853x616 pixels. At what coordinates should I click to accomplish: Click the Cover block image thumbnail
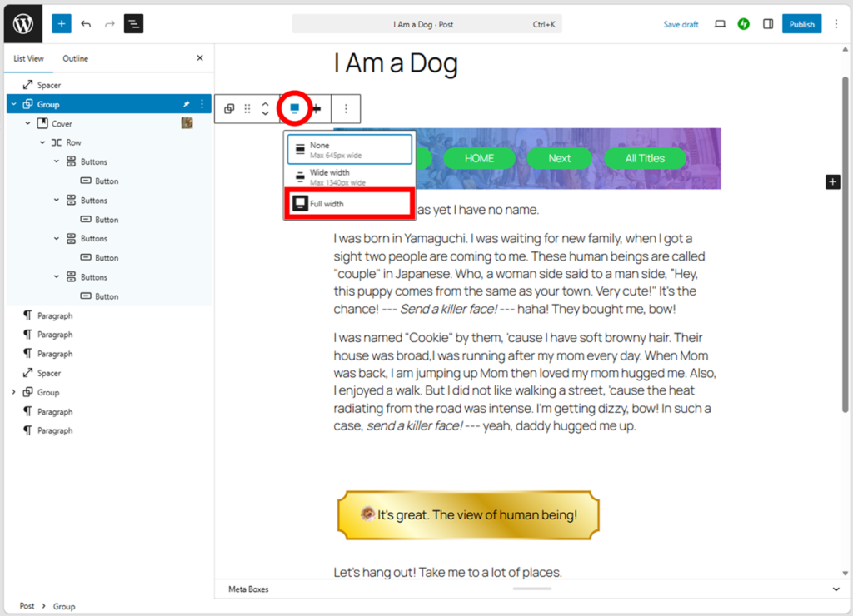point(187,123)
